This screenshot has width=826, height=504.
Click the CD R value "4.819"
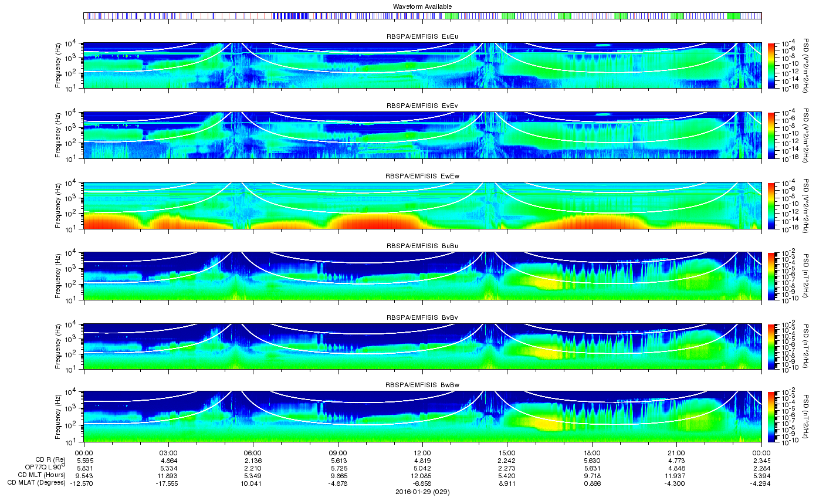pos(422,461)
